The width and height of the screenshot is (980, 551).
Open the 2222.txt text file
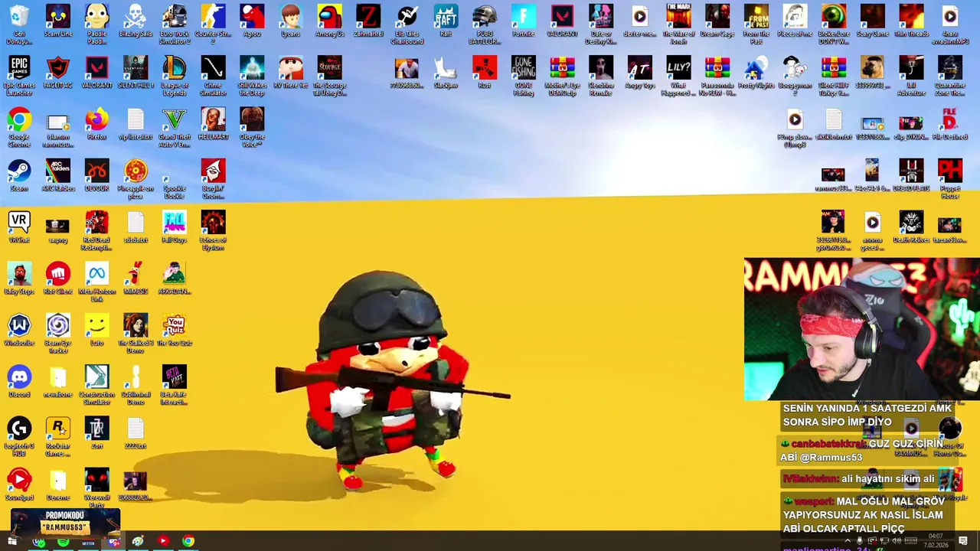pyautogui.click(x=136, y=432)
